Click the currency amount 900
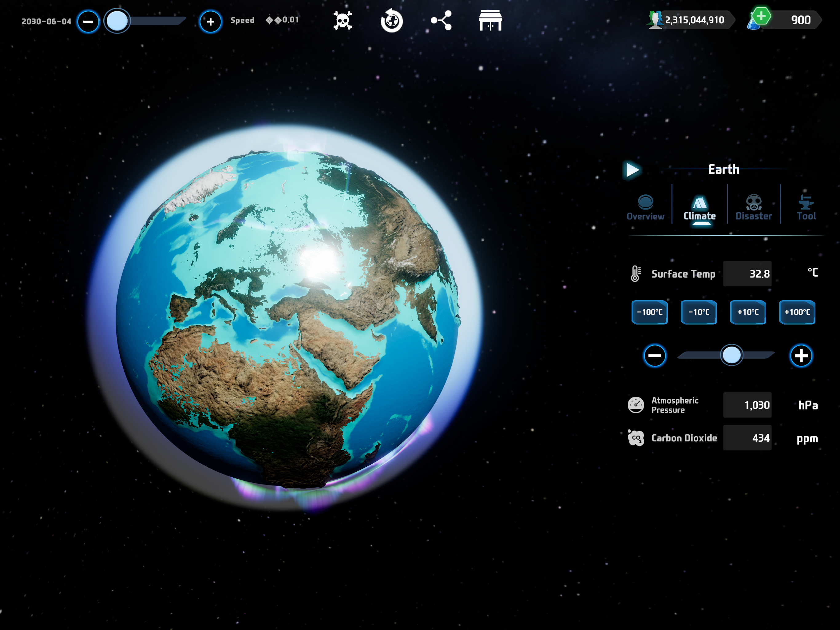 801,20
